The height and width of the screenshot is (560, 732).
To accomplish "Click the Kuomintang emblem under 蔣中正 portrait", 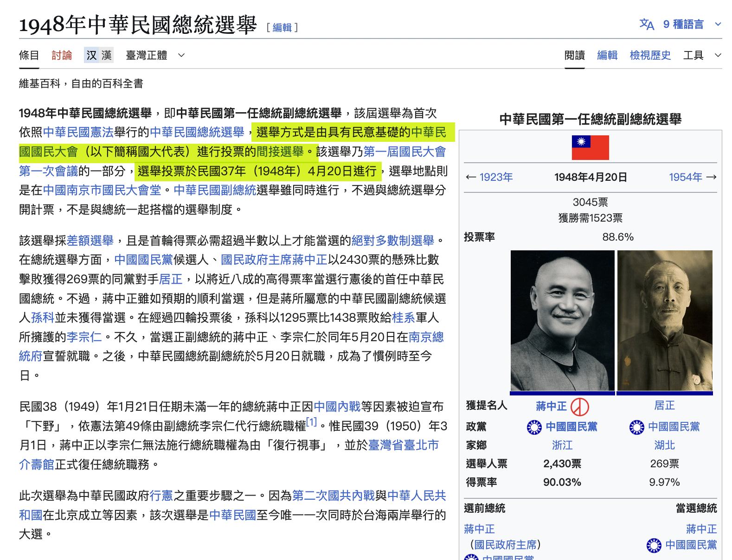I will pyautogui.click(x=534, y=427).
